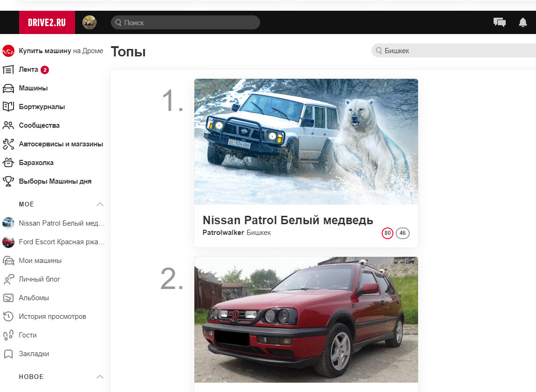Open the white Nissan Patrol photo
This screenshot has height=392, width=536.
coord(306,142)
